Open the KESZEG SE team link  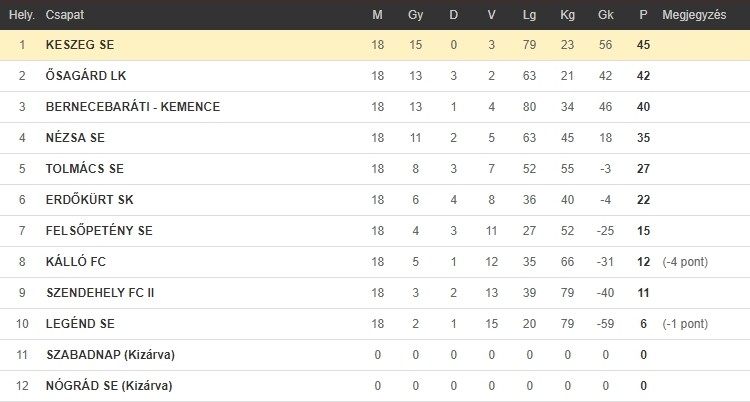[80, 45]
